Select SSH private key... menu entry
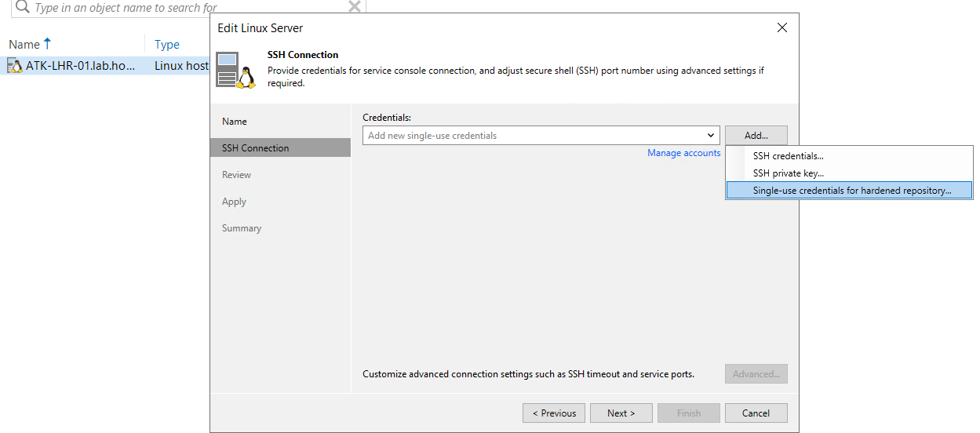The width and height of the screenshot is (980, 433). coord(788,173)
